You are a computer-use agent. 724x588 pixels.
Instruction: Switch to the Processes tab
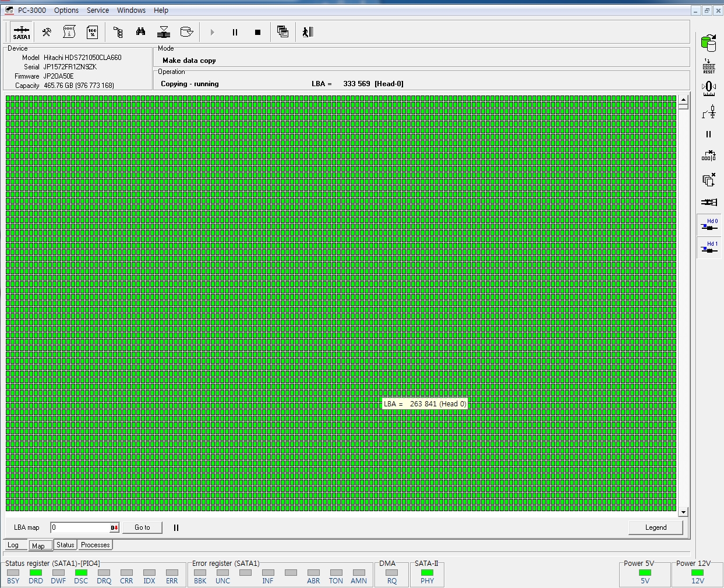pyautogui.click(x=95, y=546)
